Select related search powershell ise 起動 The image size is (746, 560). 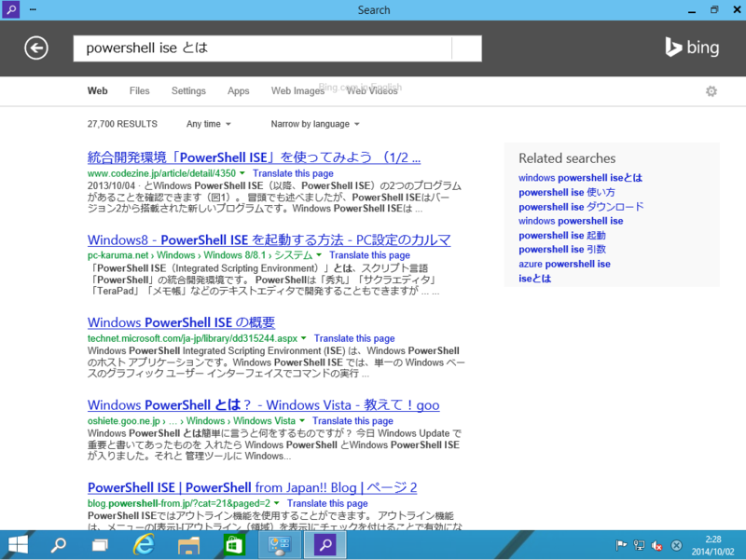point(562,236)
